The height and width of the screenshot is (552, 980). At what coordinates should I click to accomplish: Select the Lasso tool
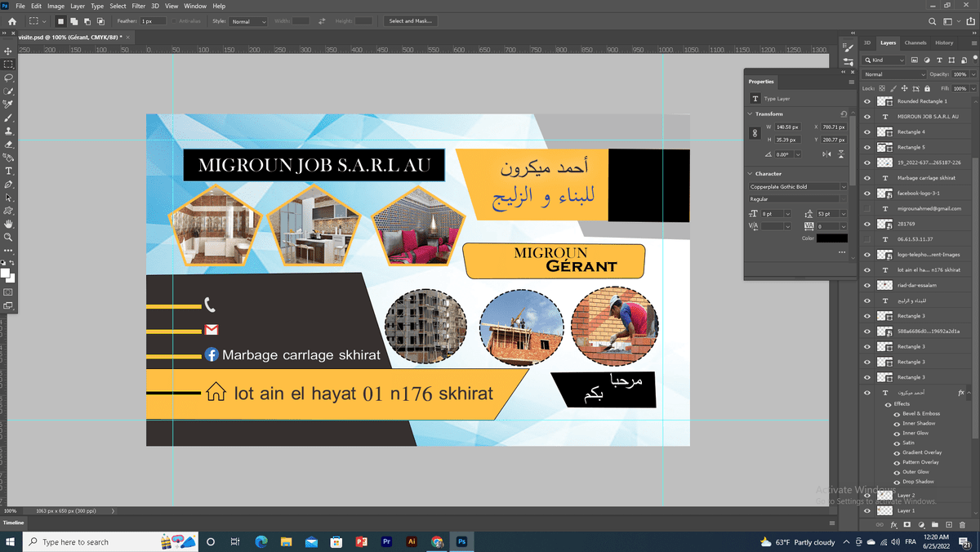point(8,78)
